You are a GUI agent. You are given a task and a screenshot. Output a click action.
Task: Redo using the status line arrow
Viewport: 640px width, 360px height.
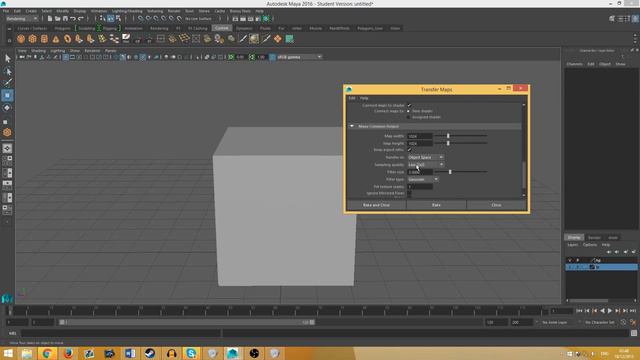[81, 18]
